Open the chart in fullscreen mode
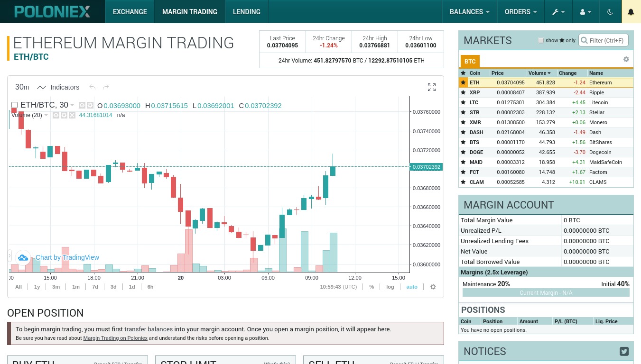This screenshot has height=364, width=641. [x=431, y=87]
